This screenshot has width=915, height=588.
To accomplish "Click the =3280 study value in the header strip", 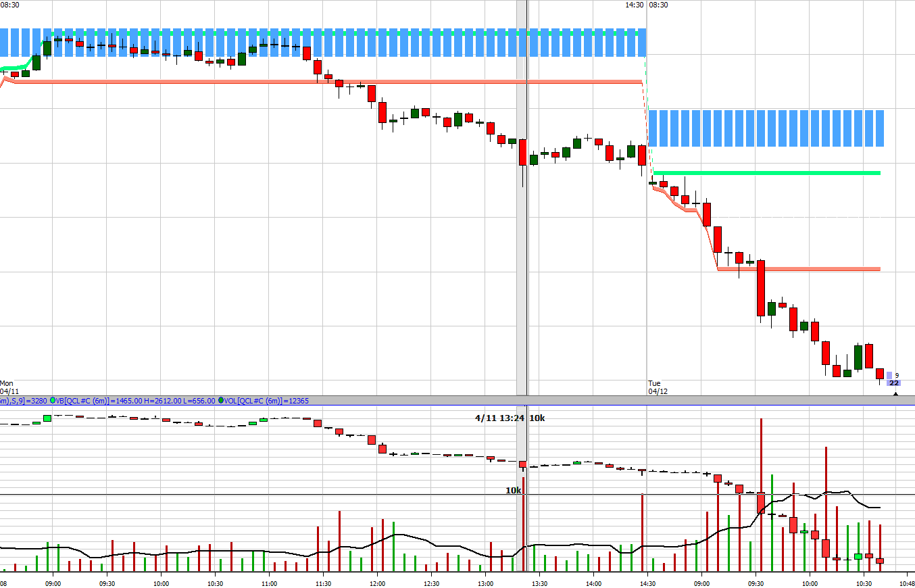I will (x=36, y=401).
